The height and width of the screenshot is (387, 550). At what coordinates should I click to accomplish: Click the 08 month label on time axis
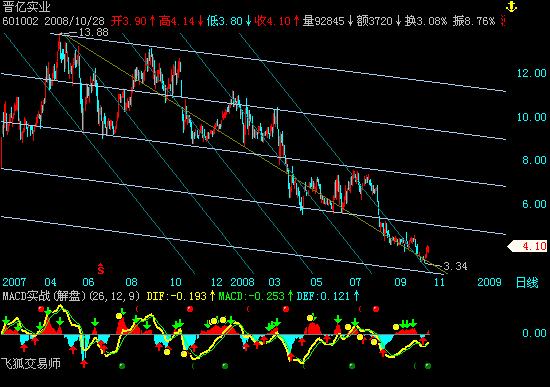pos(132,282)
